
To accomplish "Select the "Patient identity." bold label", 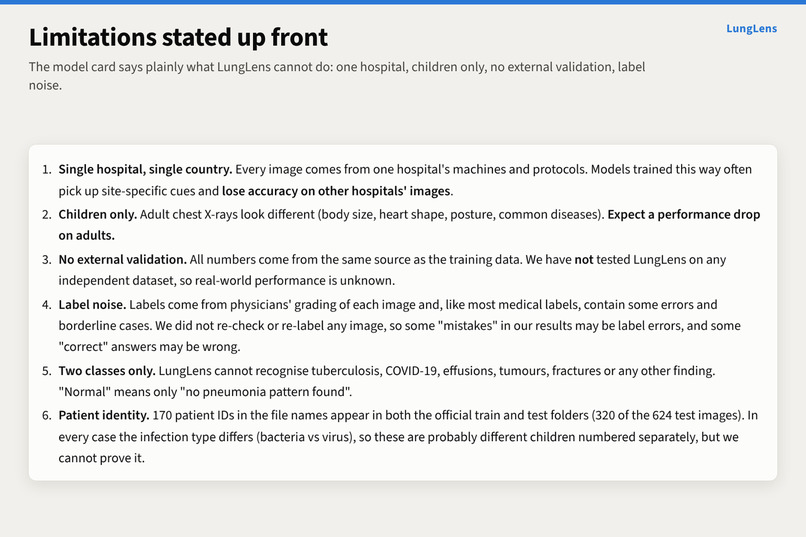I will pyautogui.click(x=104, y=416).
